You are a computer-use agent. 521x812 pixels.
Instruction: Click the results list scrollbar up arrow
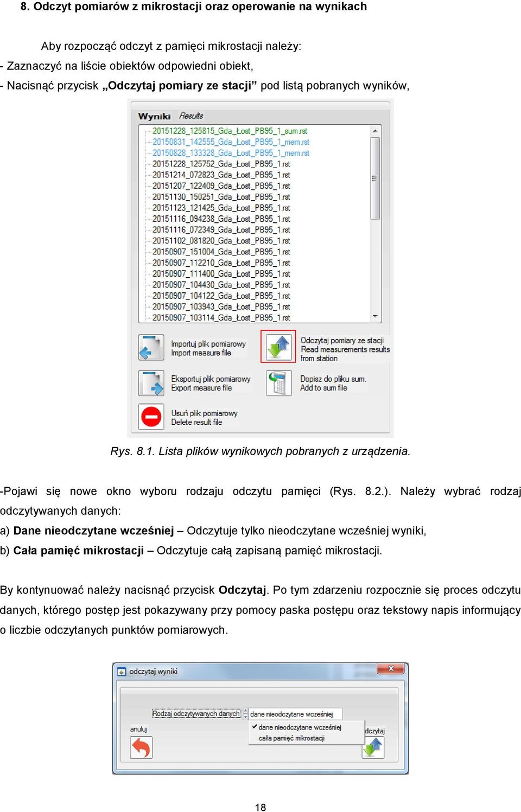(375, 131)
